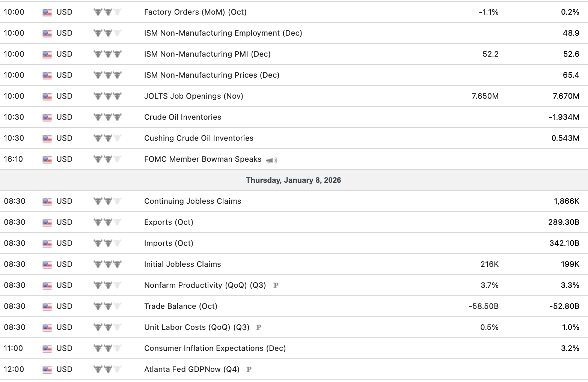This screenshot has width=588, height=382.
Task: Open the Initial Jobless Claims event
Action: (x=182, y=264)
